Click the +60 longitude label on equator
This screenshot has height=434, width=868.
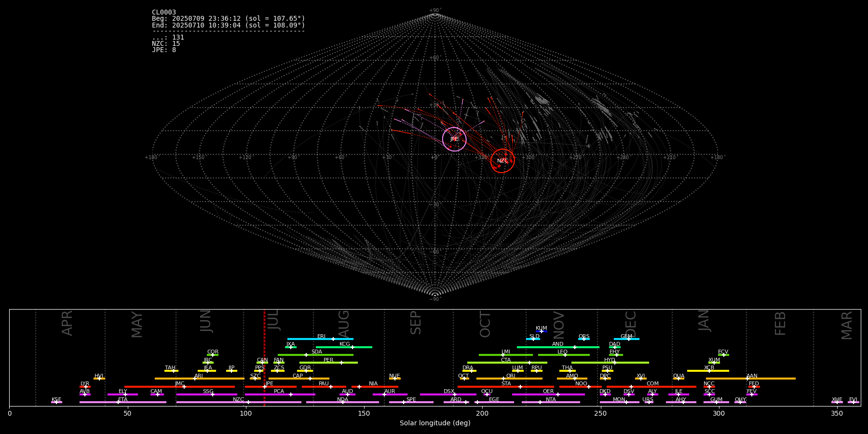click(x=339, y=157)
